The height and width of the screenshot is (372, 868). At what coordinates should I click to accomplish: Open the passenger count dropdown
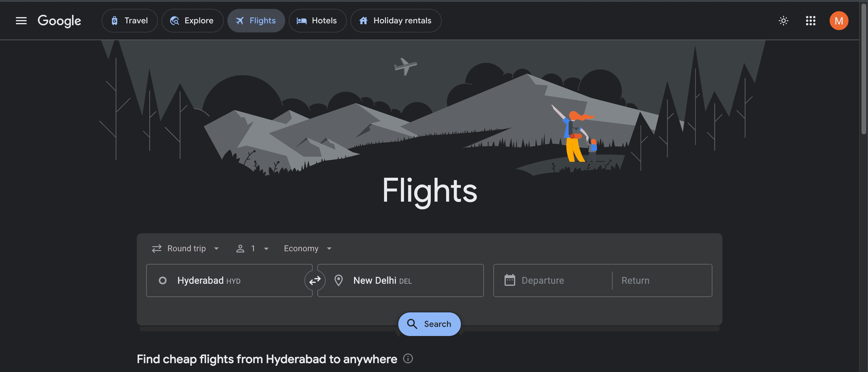pyautogui.click(x=252, y=248)
